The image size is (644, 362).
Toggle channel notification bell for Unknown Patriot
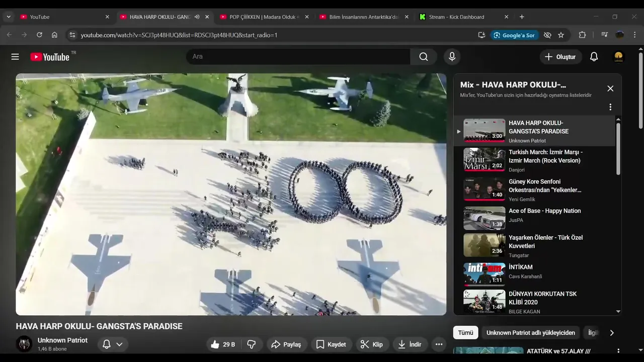click(113, 344)
